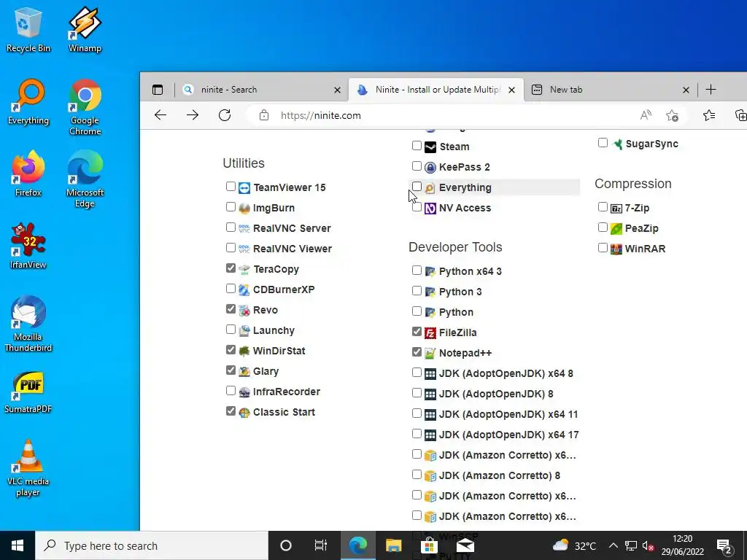The height and width of the screenshot is (560, 747).
Task: Open the Edge tab actions menu icon
Action: tap(158, 90)
